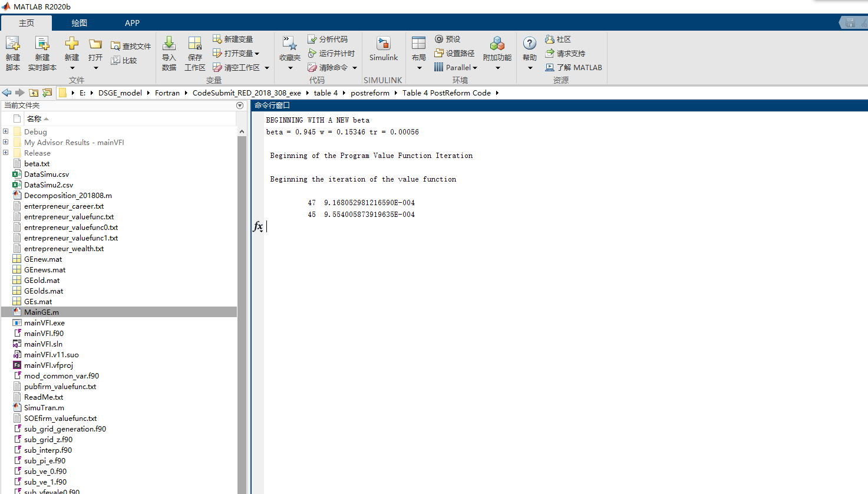Screen dimensions: 868x494
Task: Click Set Path (设置路径)
Action: 454,53
